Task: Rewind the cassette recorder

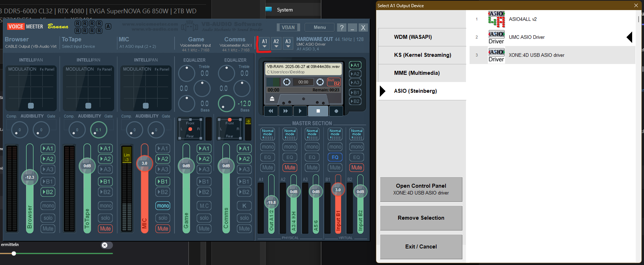Action: pyautogui.click(x=271, y=111)
